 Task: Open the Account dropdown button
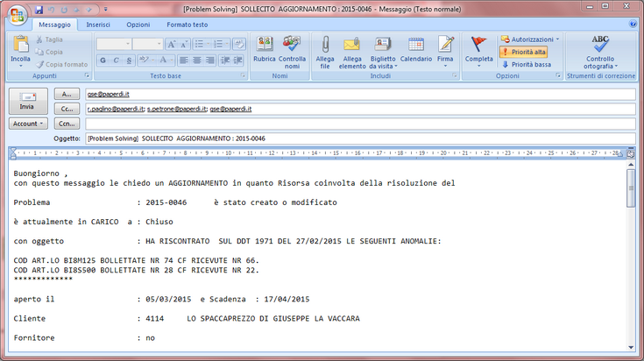[28, 124]
